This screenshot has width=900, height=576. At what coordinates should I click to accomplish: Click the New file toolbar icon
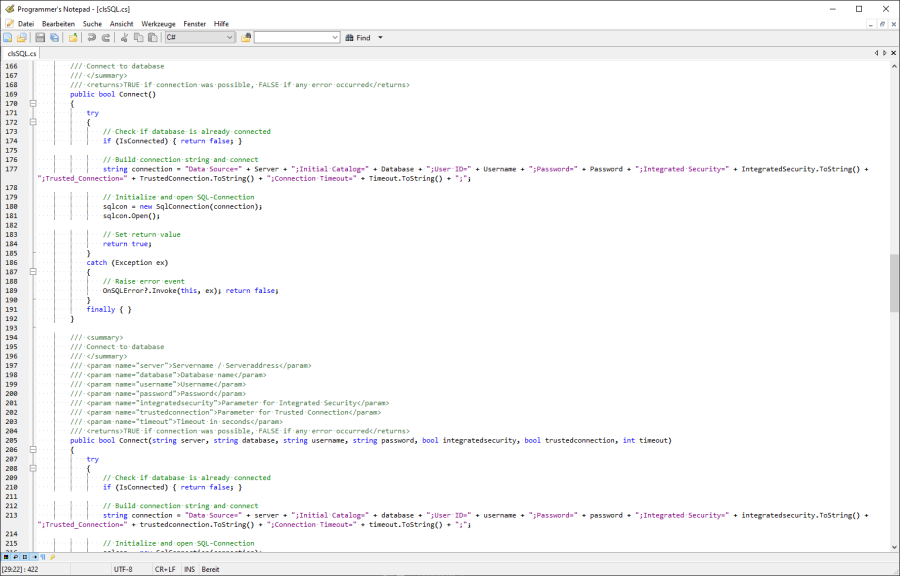8,37
